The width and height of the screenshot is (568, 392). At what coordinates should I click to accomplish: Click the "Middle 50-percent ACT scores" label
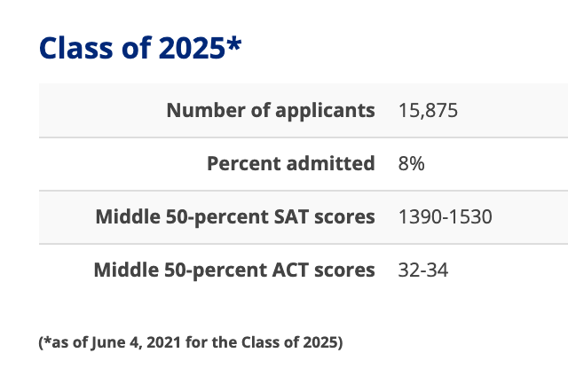(234, 269)
